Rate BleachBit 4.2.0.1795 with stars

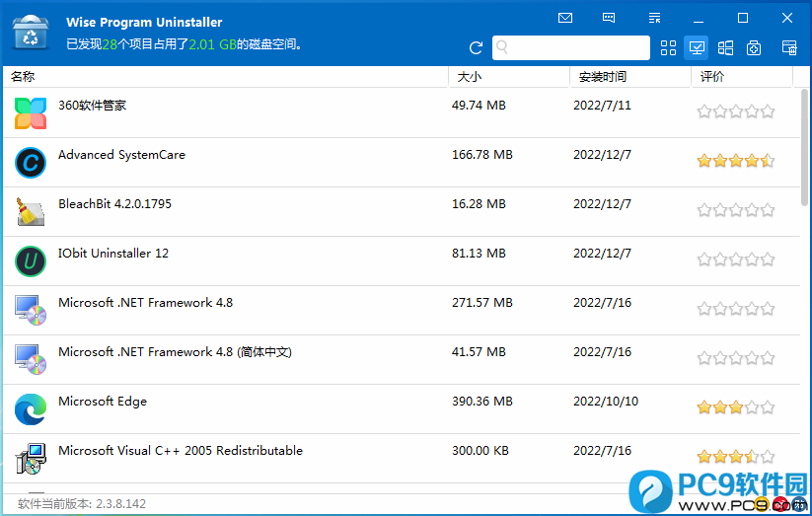tap(736, 210)
